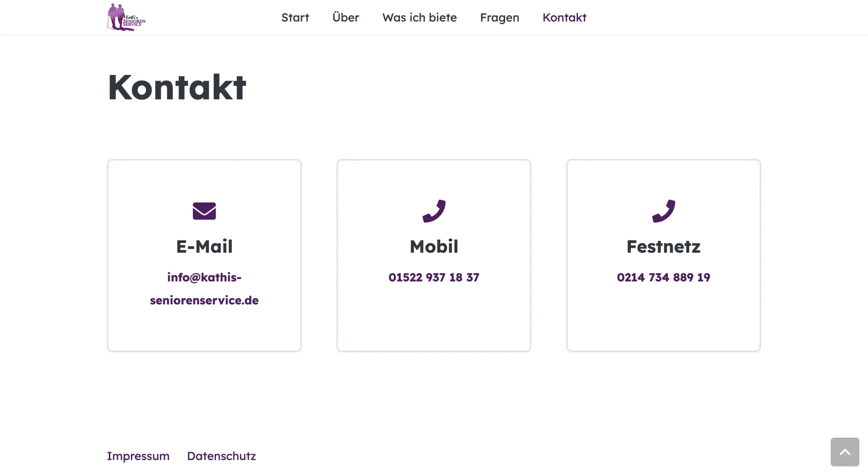
Task: Click the Mobil card heading
Action: [434, 246]
